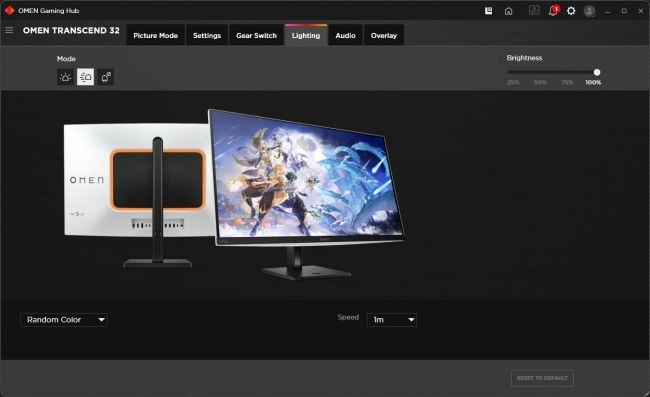Open the user profile avatar

pos(589,11)
